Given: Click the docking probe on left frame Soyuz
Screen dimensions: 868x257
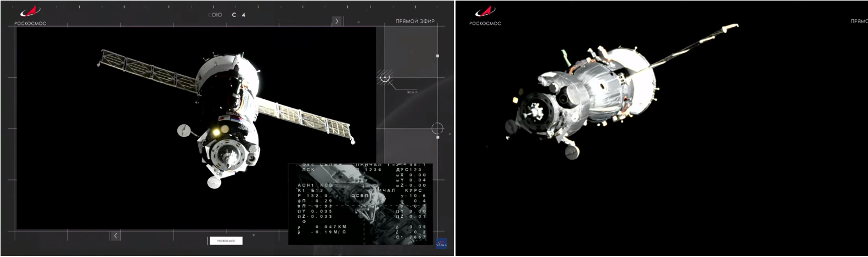Looking at the screenshot, I should coord(230,155).
